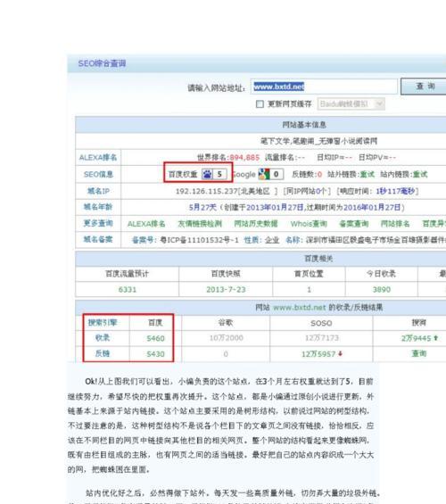Screen dimensions: 446x504
Task: Click the 域名年龄 row label
Action: pos(98,207)
